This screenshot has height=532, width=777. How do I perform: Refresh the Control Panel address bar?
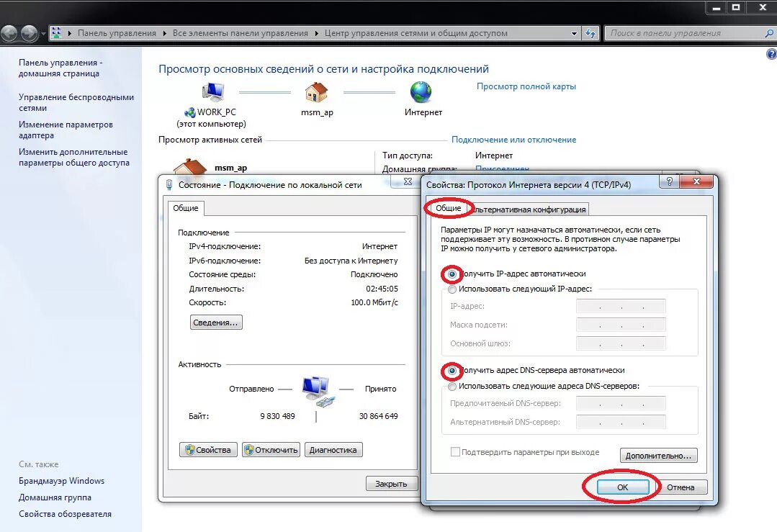coord(590,33)
